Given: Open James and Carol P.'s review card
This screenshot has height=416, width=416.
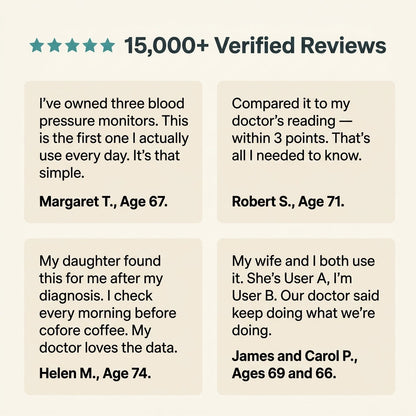Looking at the screenshot, I should [x=306, y=317].
